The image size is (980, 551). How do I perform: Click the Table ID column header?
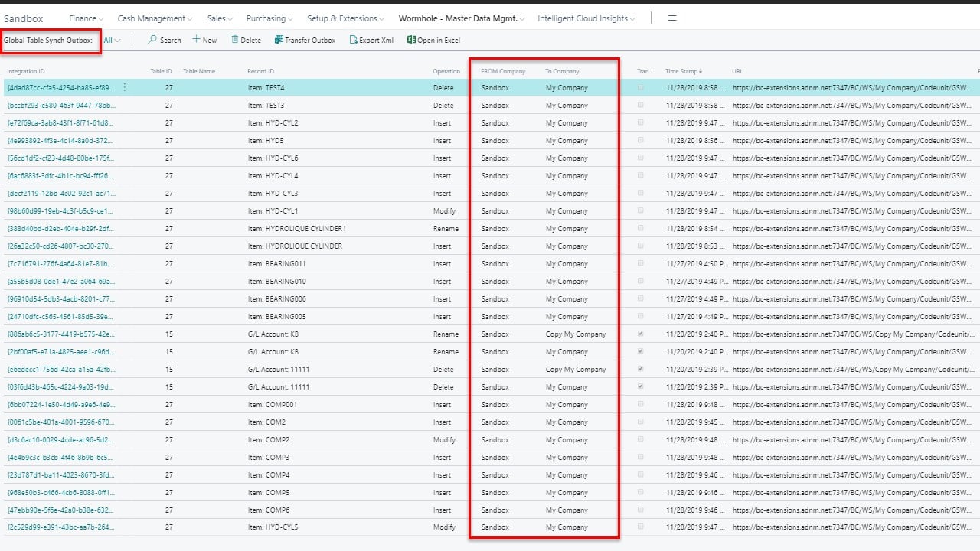point(161,71)
